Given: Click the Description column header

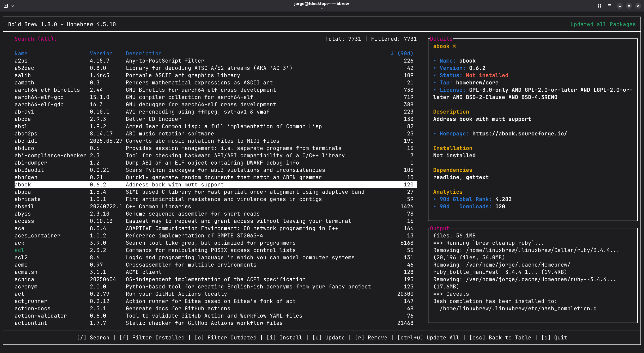Looking at the screenshot, I should point(144,53).
